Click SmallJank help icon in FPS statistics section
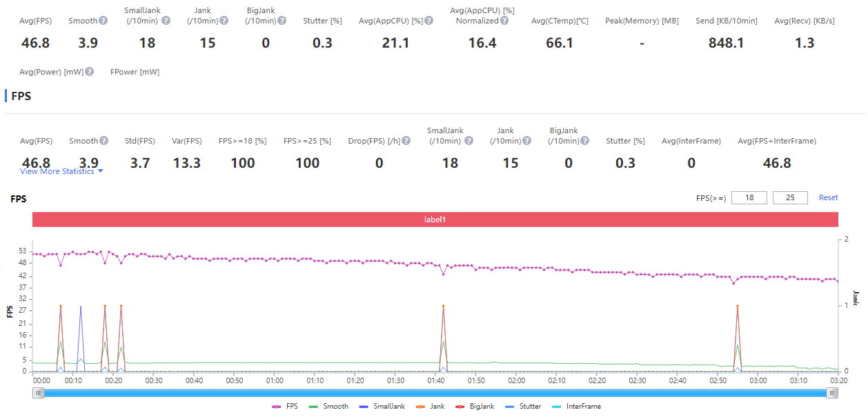Viewport: 868px width, 417px height. pos(468,141)
